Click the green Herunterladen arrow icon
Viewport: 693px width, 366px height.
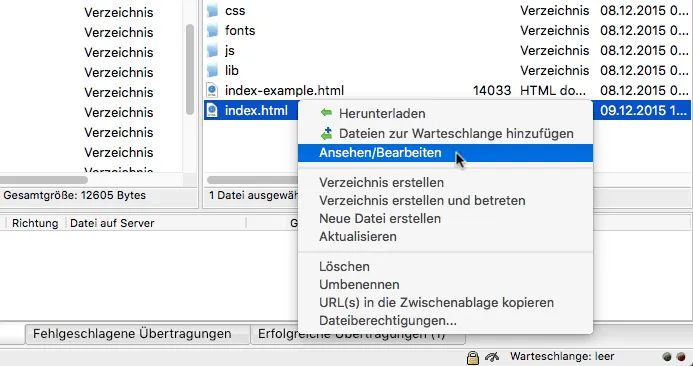[326, 113]
